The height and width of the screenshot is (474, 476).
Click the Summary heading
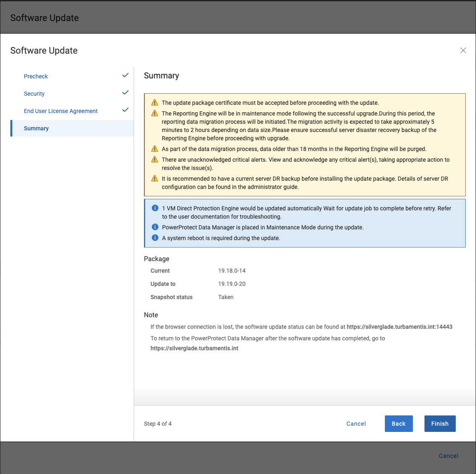(162, 75)
